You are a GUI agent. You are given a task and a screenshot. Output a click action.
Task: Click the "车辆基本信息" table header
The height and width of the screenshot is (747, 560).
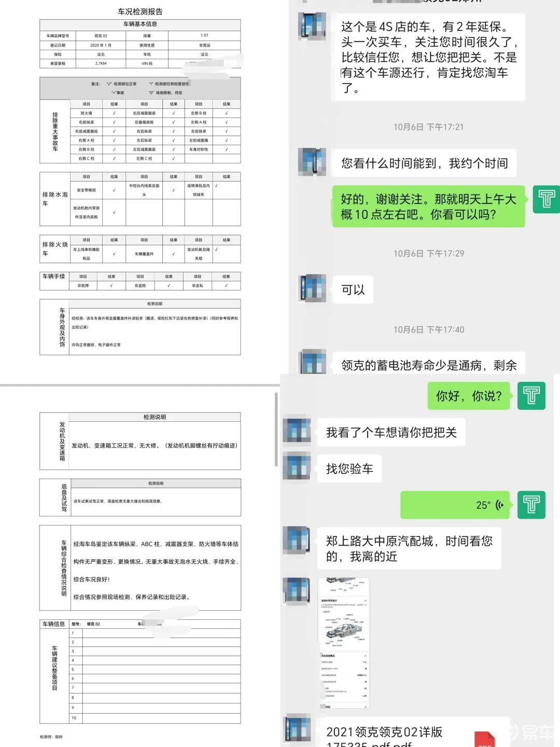click(x=140, y=24)
